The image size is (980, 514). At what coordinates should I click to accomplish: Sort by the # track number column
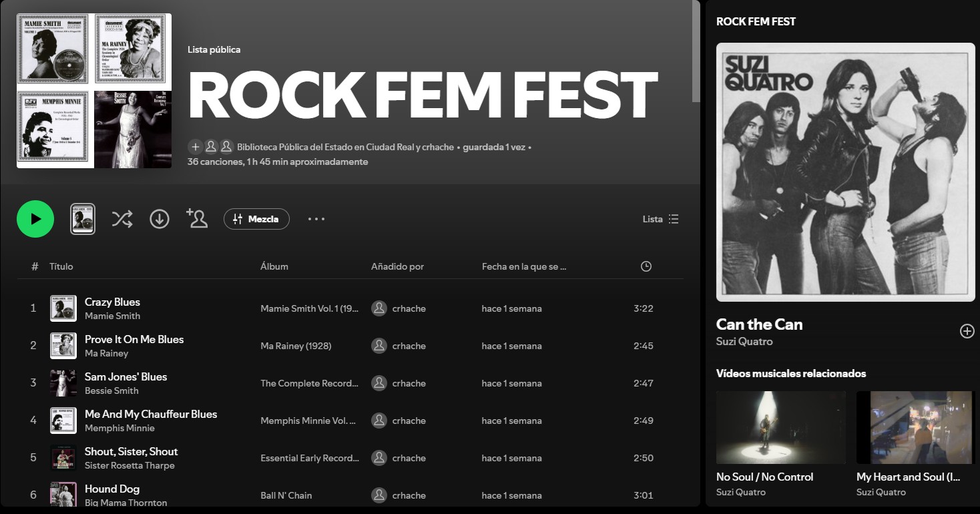35,266
